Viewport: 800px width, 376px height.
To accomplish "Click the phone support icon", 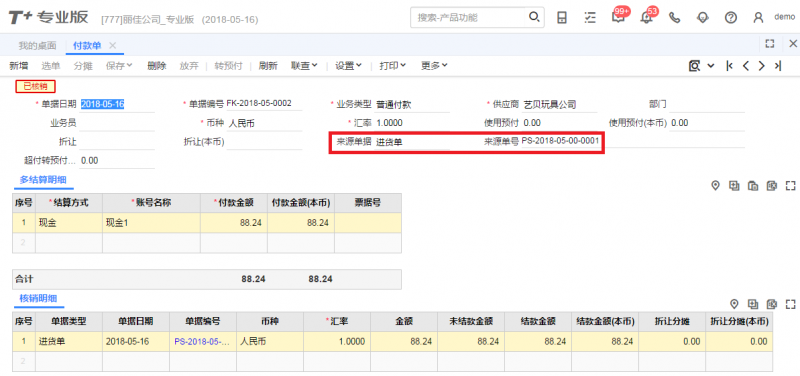I will point(674,17).
